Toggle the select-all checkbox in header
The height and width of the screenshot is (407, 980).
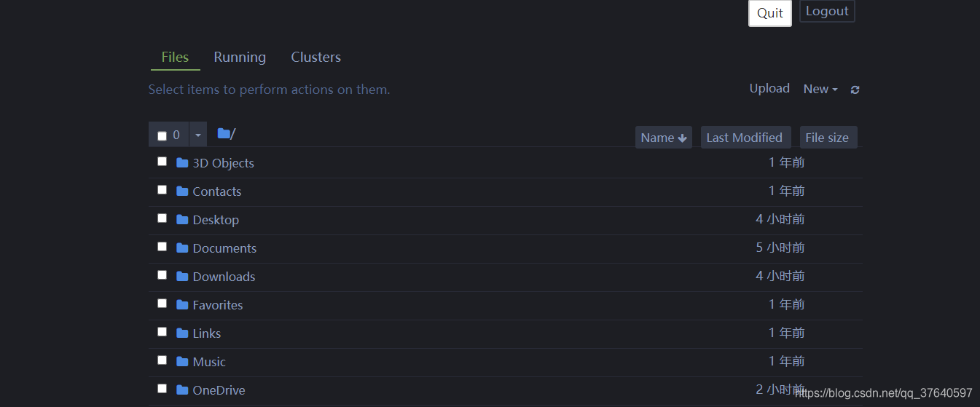click(x=162, y=135)
